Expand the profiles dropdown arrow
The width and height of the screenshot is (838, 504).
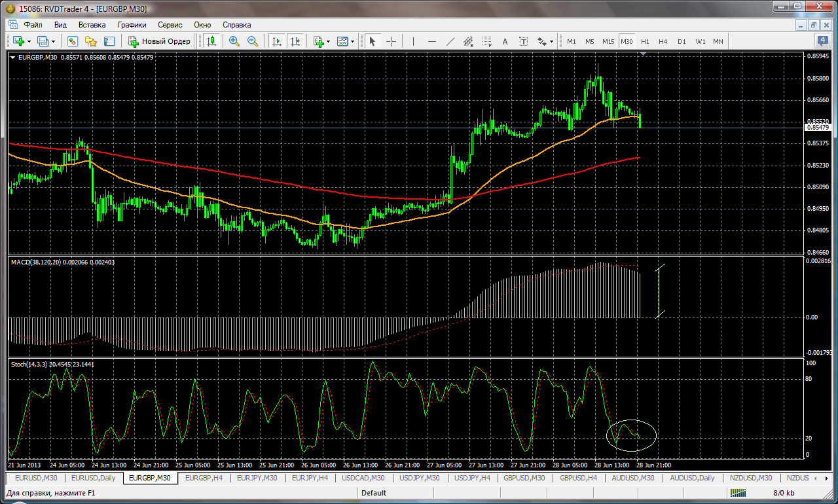coord(54,41)
